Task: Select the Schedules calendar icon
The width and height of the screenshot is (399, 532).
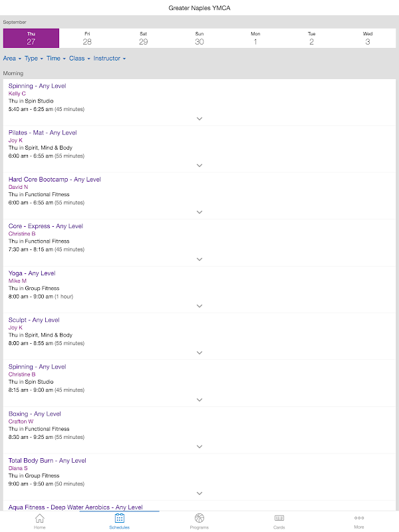Action: 120,518
